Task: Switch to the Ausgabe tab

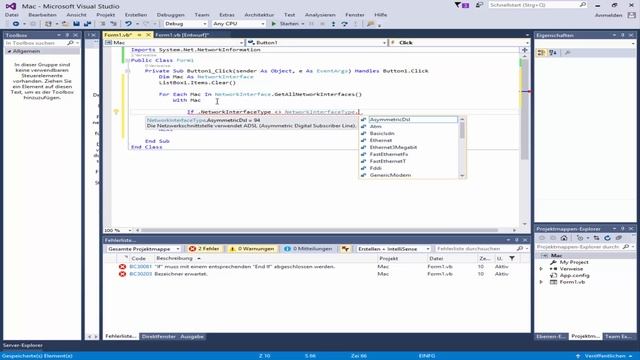Action: (x=192, y=337)
